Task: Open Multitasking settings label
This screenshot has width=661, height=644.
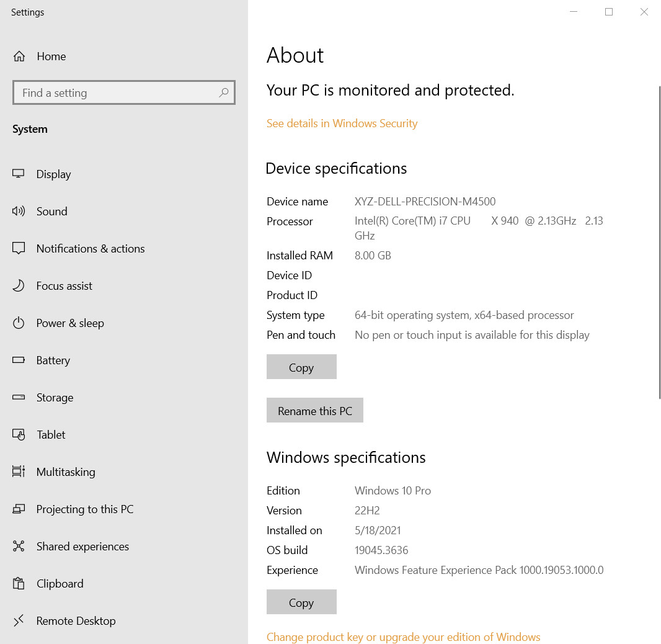Action: [x=66, y=472]
